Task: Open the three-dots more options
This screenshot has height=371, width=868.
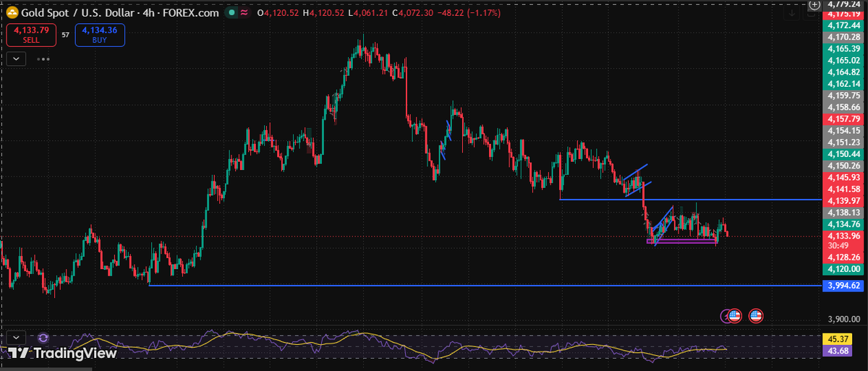Action: click(x=43, y=59)
